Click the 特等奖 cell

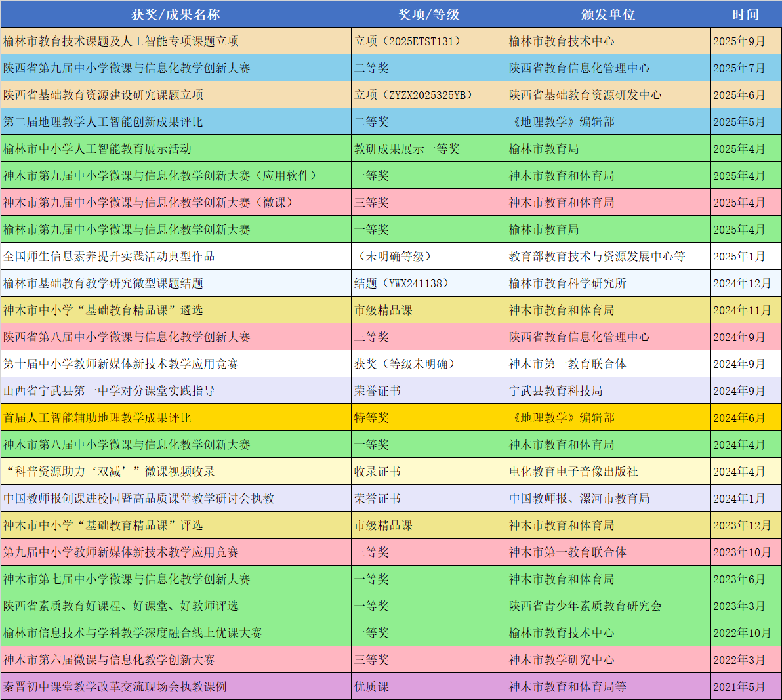click(428, 418)
